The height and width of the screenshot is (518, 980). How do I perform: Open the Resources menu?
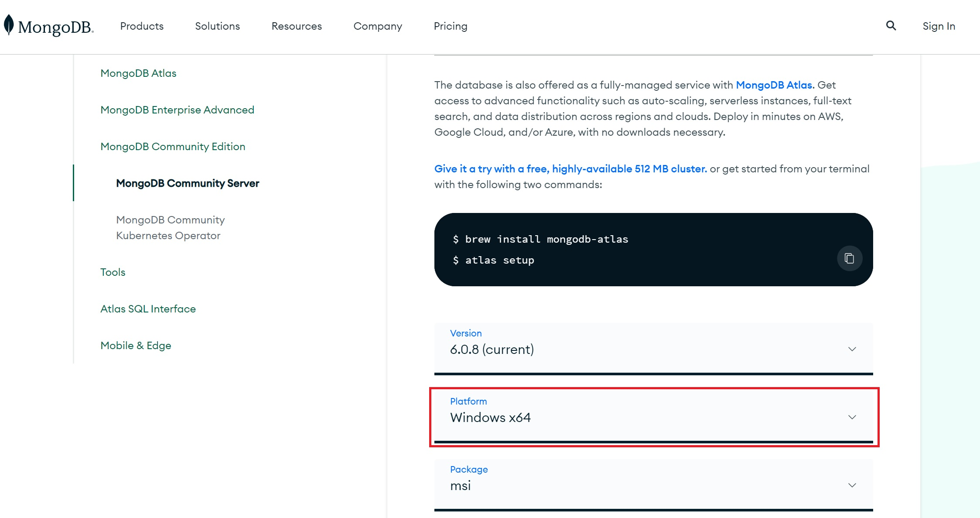tap(297, 26)
